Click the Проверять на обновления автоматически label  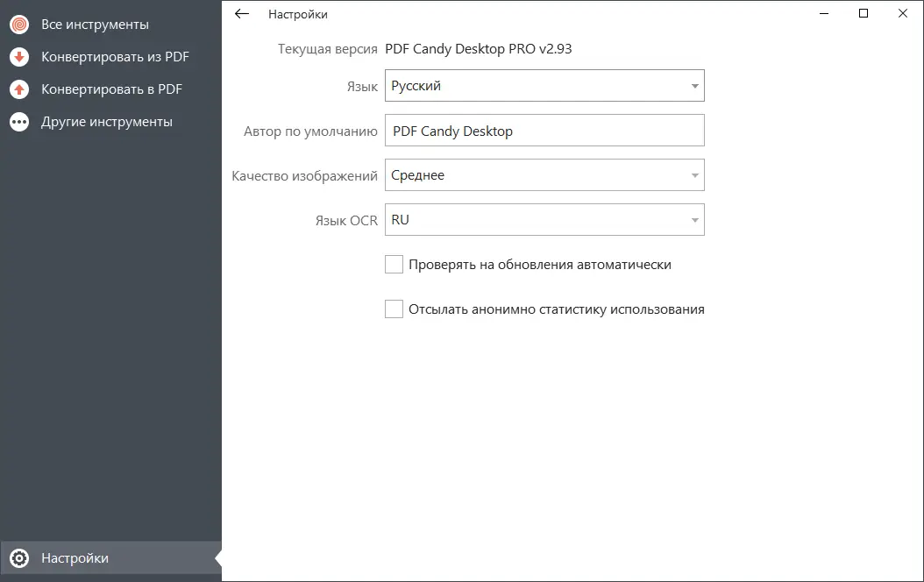[540, 265]
